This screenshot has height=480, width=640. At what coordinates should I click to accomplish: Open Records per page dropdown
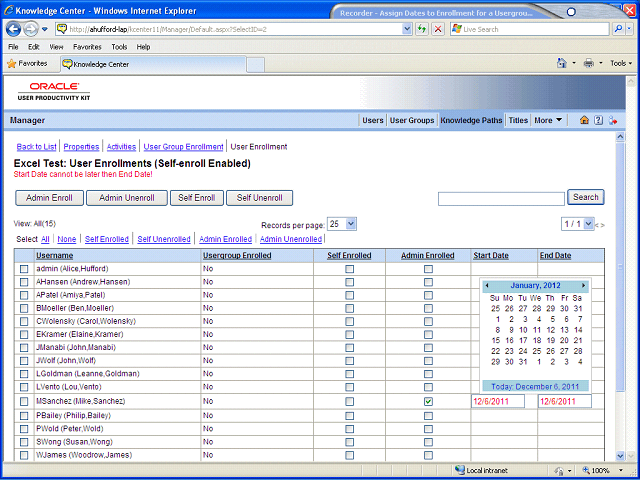coord(342,224)
